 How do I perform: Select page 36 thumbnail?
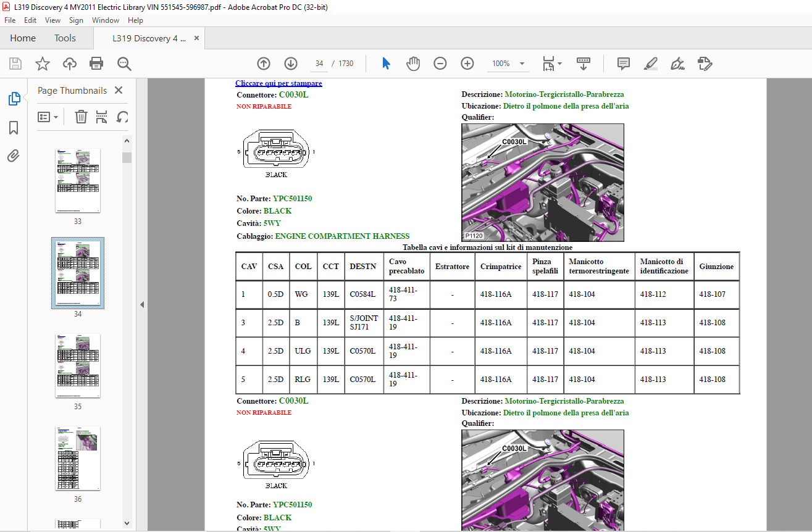pyautogui.click(x=78, y=458)
